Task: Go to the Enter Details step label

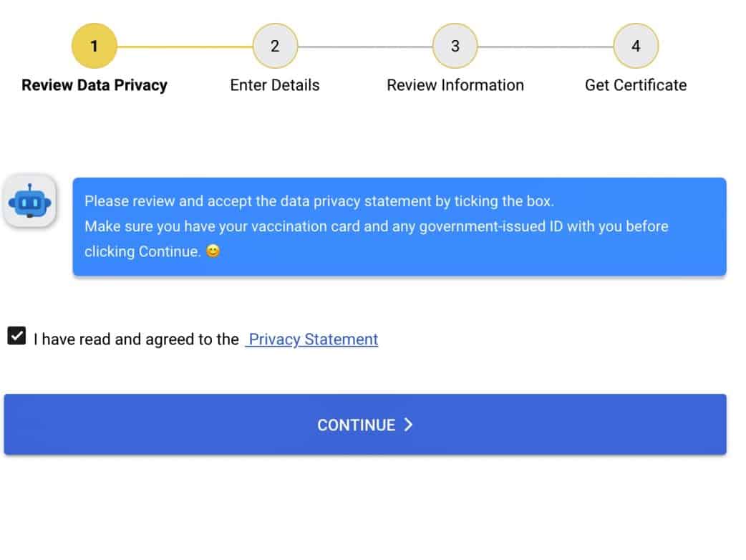Action: point(275,85)
